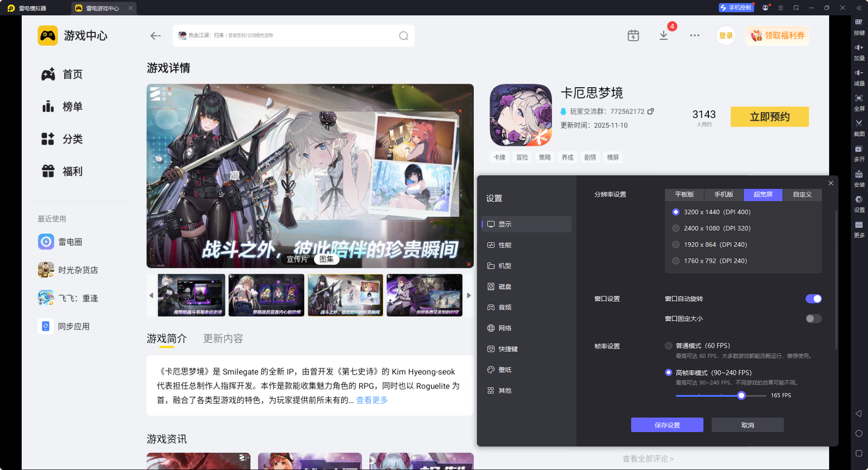Screen dimensions: 868x470
Task: Copy the player group number 772562172
Action: (651, 111)
